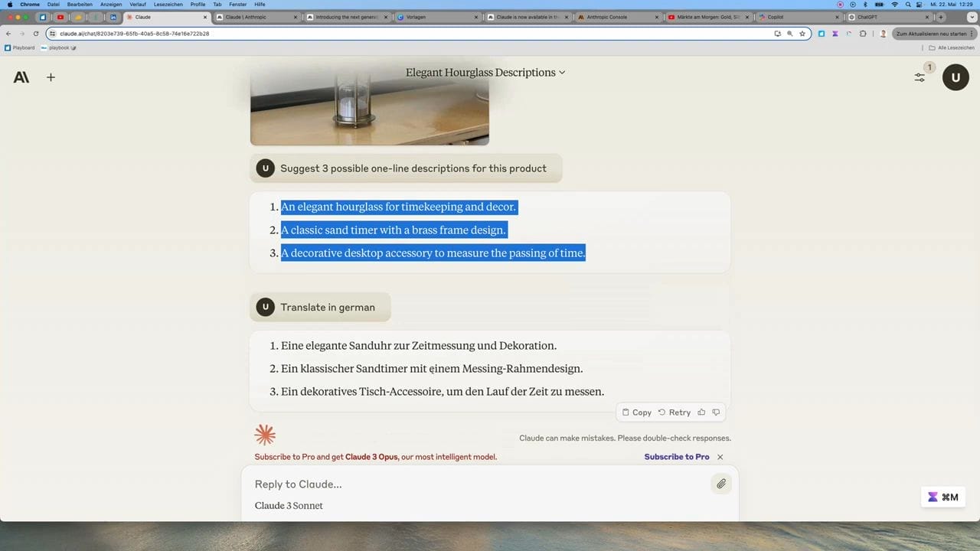Click the Anthropic logo icon
The image size is (980, 551).
[x=21, y=77]
